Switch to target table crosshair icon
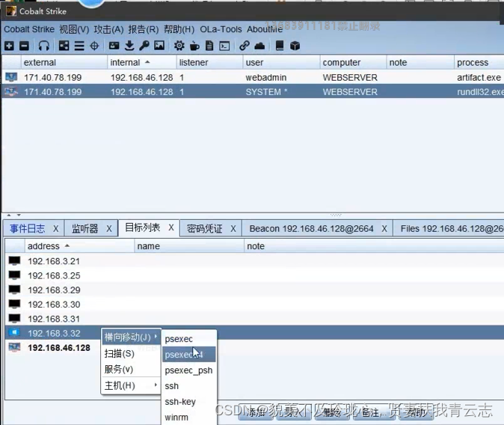This screenshot has width=504, height=425. [x=94, y=46]
